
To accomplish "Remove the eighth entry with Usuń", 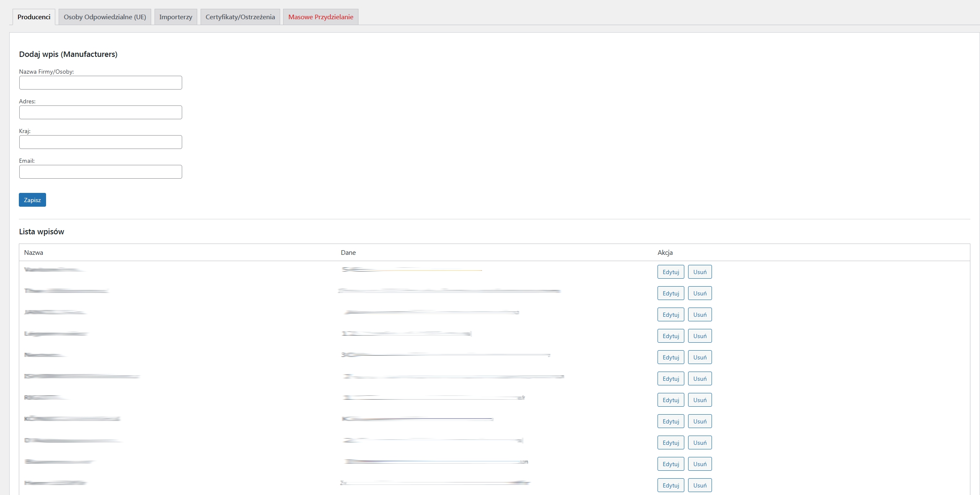I will click(699, 421).
